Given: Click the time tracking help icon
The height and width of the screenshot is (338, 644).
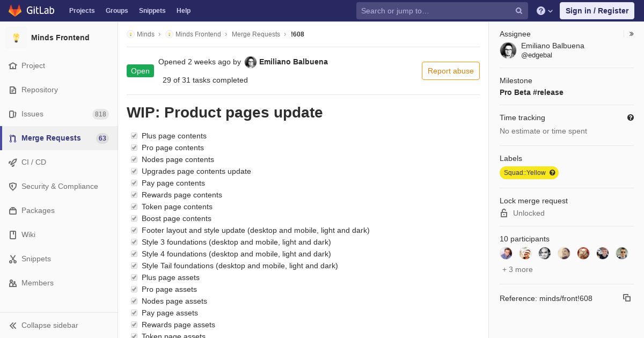Looking at the screenshot, I should (x=631, y=117).
